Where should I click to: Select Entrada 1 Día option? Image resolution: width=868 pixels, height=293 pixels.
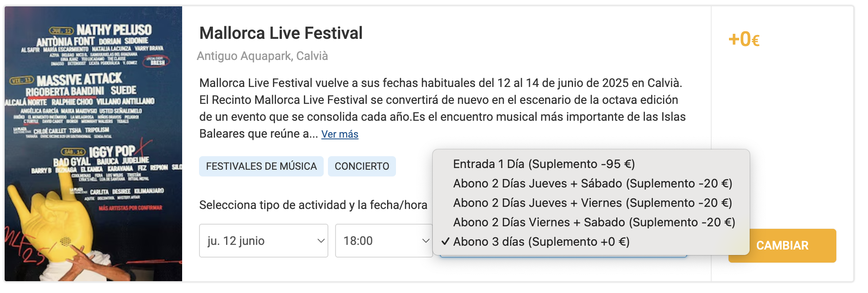click(x=591, y=164)
